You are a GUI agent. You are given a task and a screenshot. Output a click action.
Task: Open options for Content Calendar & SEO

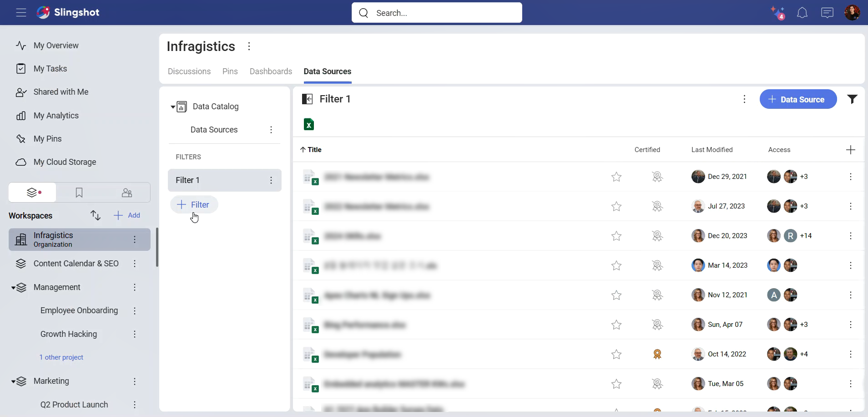pos(135,264)
